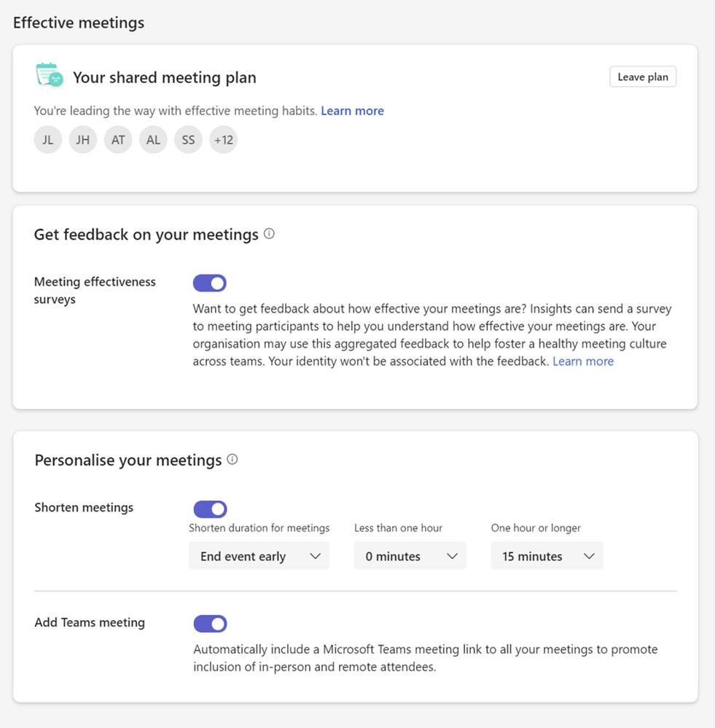Viewport: 715px width, 728px height.
Task: Click the shared meeting plan calendar icon
Action: click(50, 76)
